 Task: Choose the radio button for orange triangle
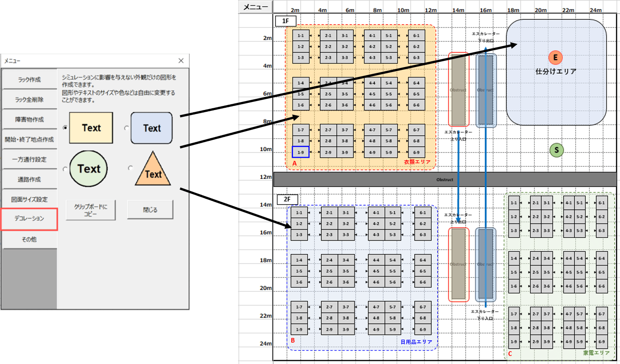[x=130, y=168]
